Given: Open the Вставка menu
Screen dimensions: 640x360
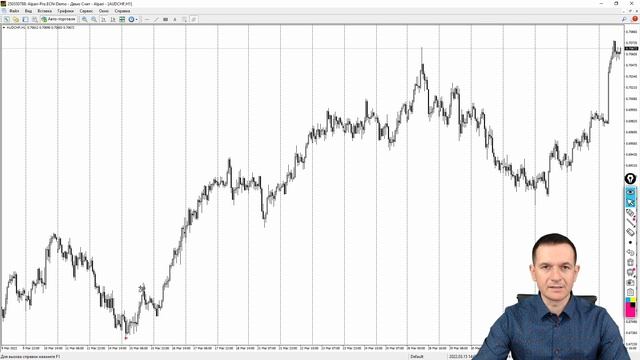Looking at the screenshot, I should pos(44,11).
